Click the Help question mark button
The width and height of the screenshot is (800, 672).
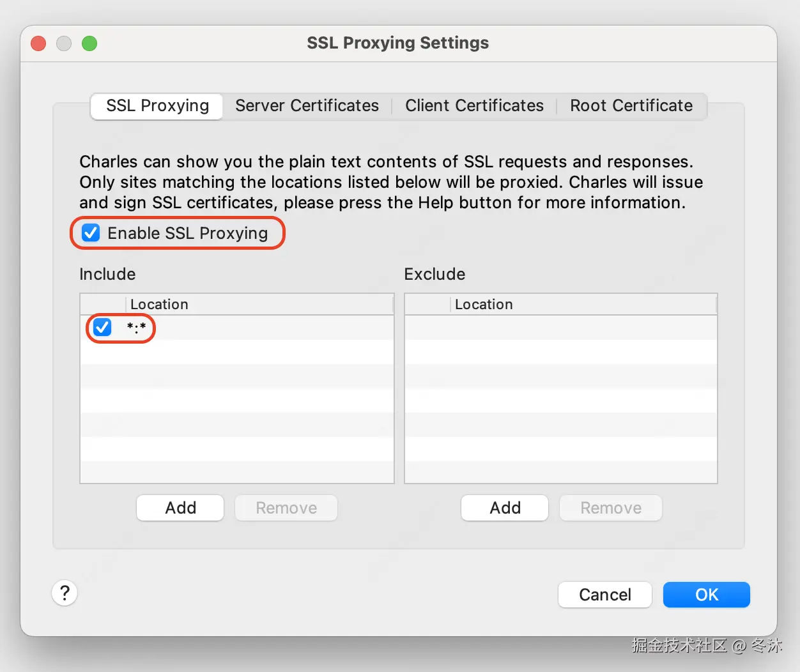tap(65, 593)
